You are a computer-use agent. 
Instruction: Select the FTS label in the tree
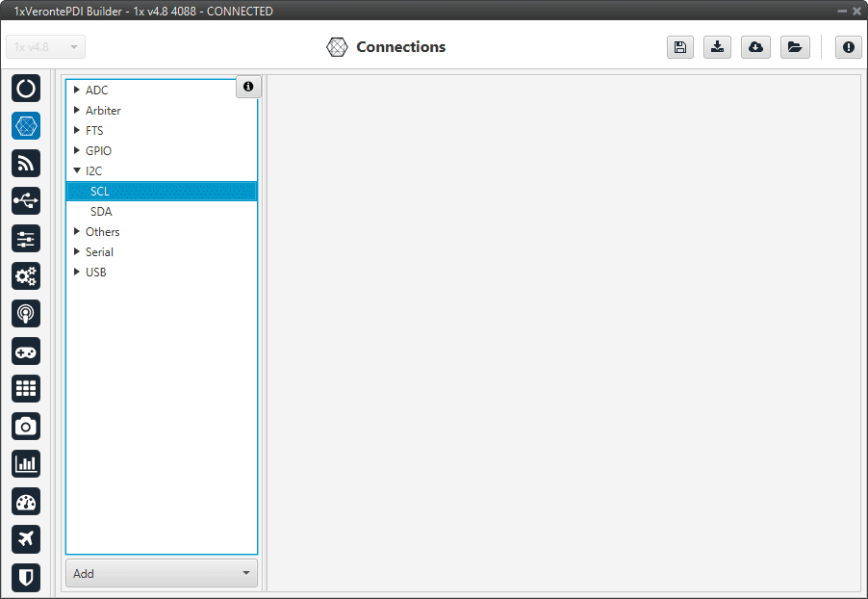[94, 130]
